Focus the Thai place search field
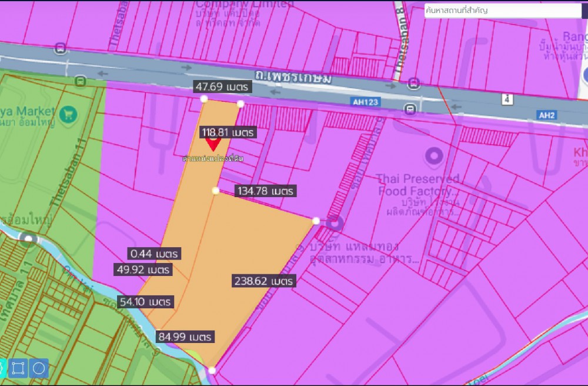 [x=503, y=10]
